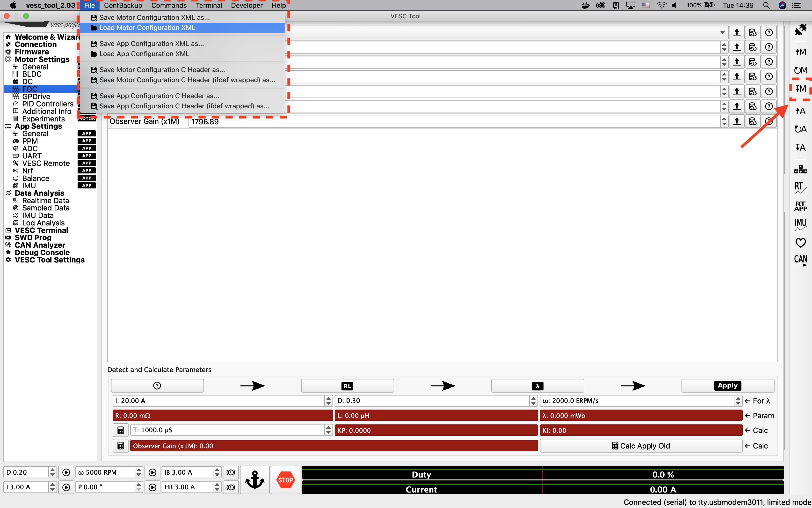812x508 pixels.
Task: Apply brake current IB 3.00 A button
Action: point(231,472)
